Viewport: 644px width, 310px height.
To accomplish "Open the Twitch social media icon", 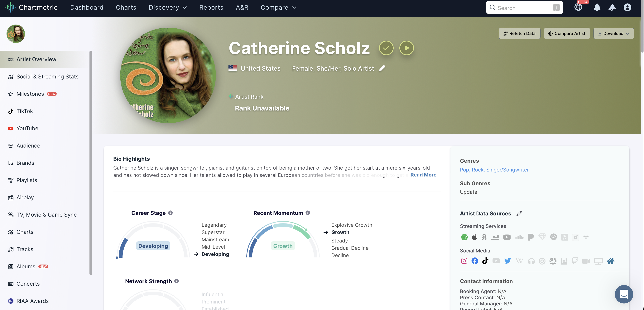I will [575, 261].
